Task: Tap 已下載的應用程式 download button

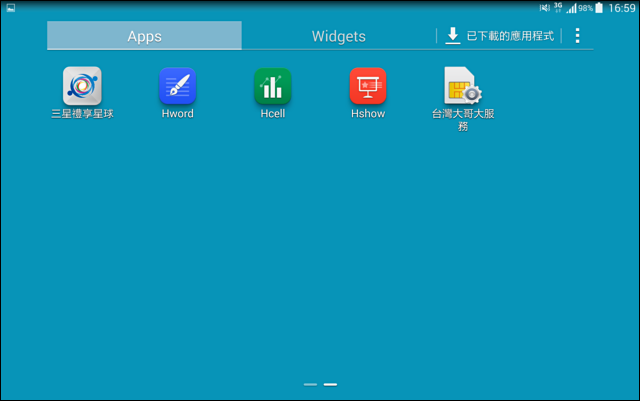Action: tap(500, 36)
